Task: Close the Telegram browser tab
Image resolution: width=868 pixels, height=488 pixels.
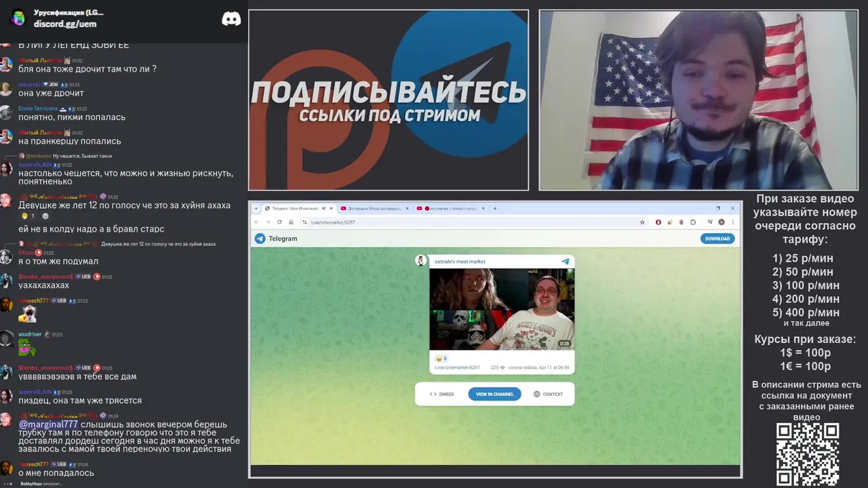Action: coord(332,208)
